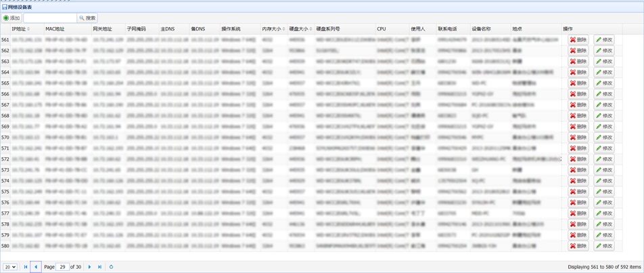The height and width of the screenshot is (273, 644).
Task: Go to the previous page
Action: tap(36, 267)
